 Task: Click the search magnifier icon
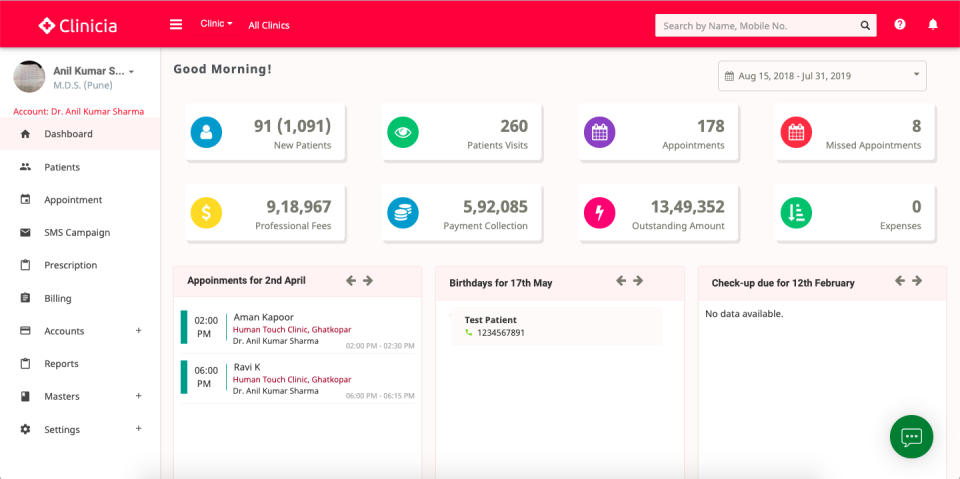click(865, 26)
